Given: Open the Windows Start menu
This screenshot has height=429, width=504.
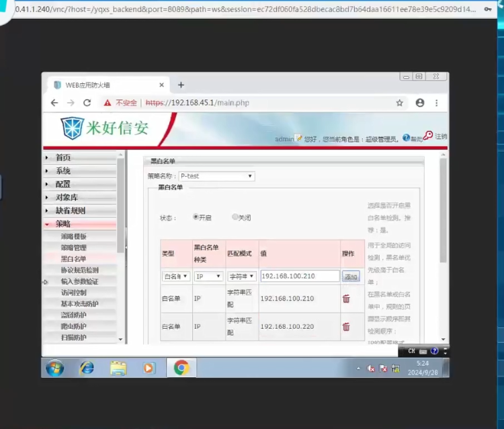Looking at the screenshot, I should 55,368.
